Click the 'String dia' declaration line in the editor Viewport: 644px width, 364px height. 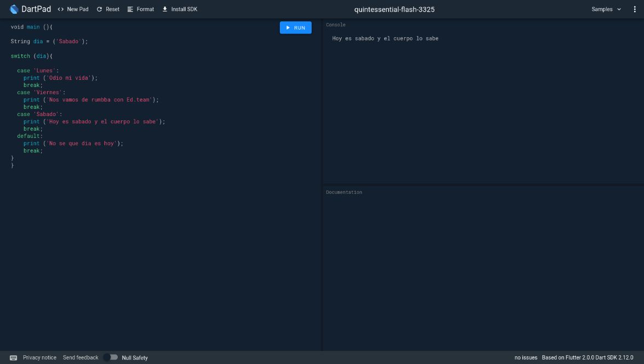coord(49,42)
